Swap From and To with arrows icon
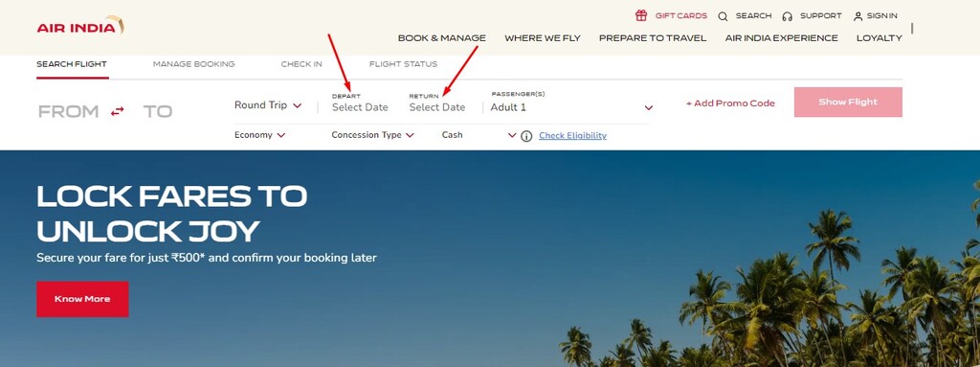The image size is (980, 367). (118, 111)
